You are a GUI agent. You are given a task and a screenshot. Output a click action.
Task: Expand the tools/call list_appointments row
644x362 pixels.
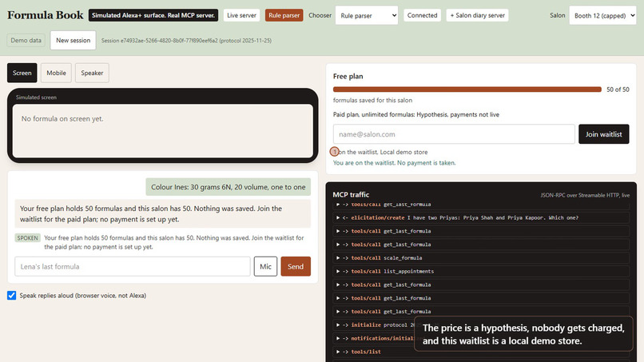pos(481,271)
